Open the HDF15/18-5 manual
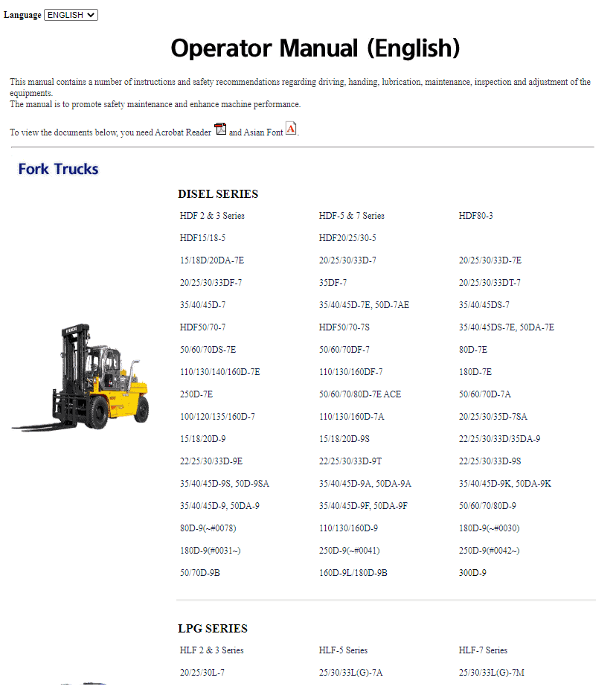 [x=202, y=238]
